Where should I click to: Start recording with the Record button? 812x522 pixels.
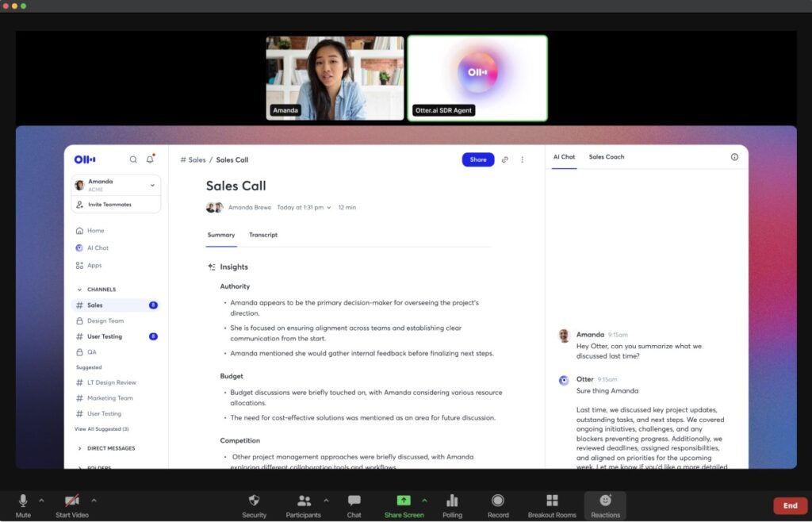click(498, 505)
